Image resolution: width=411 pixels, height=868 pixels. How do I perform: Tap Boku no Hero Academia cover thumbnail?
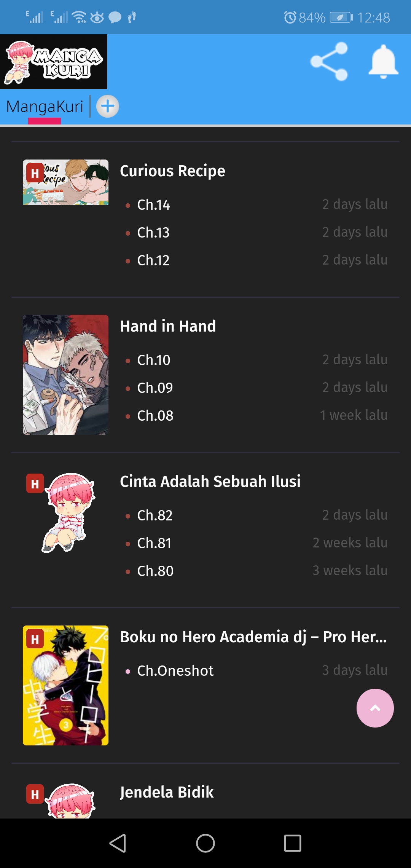(65, 685)
